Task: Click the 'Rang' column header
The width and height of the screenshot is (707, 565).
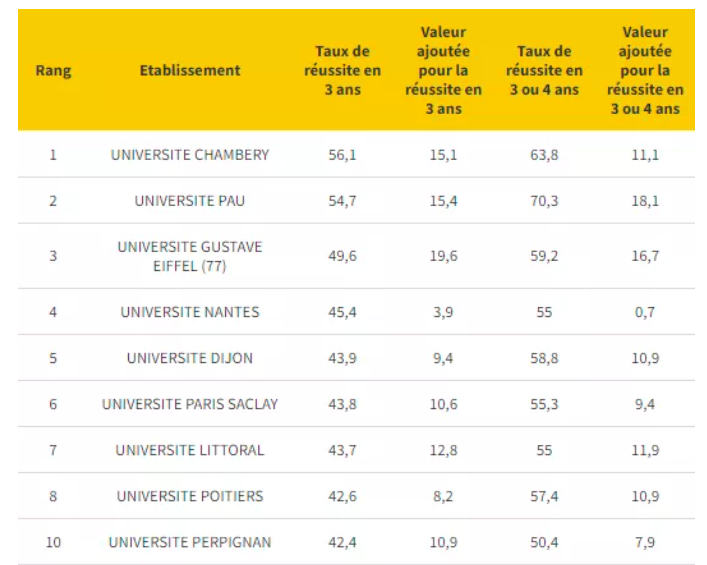Action: (53, 71)
